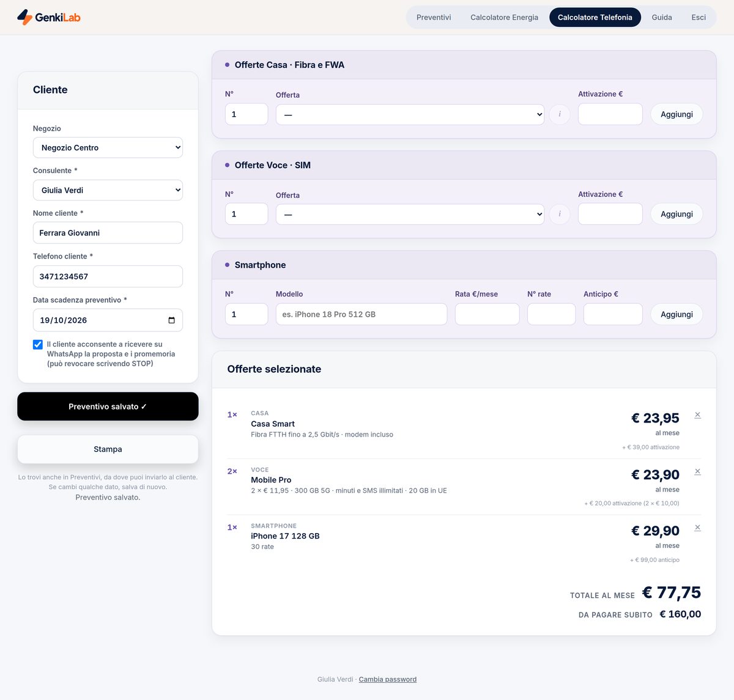Image resolution: width=734 pixels, height=700 pixels.
Task: Expand the Casa Fibra e FWA offer dropdown
Action: 410,114
